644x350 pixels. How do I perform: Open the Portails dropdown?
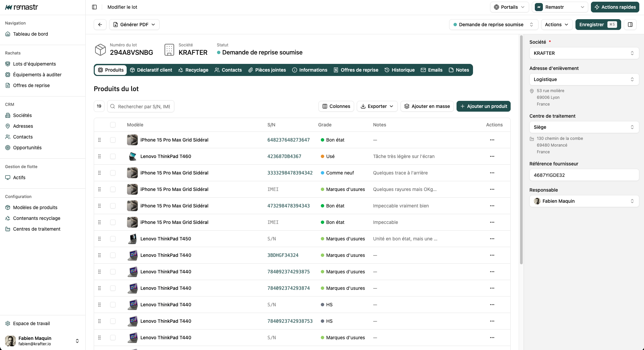click(x=509, y=7)
